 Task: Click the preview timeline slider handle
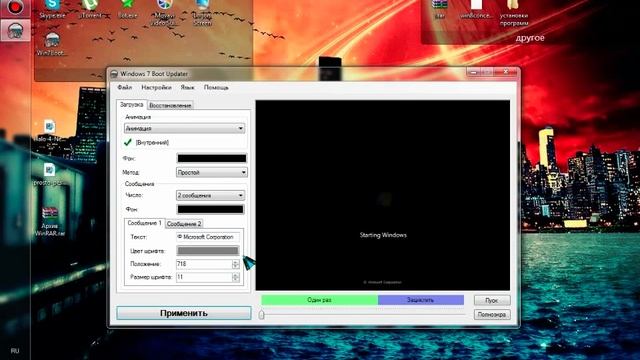point(261,314)
